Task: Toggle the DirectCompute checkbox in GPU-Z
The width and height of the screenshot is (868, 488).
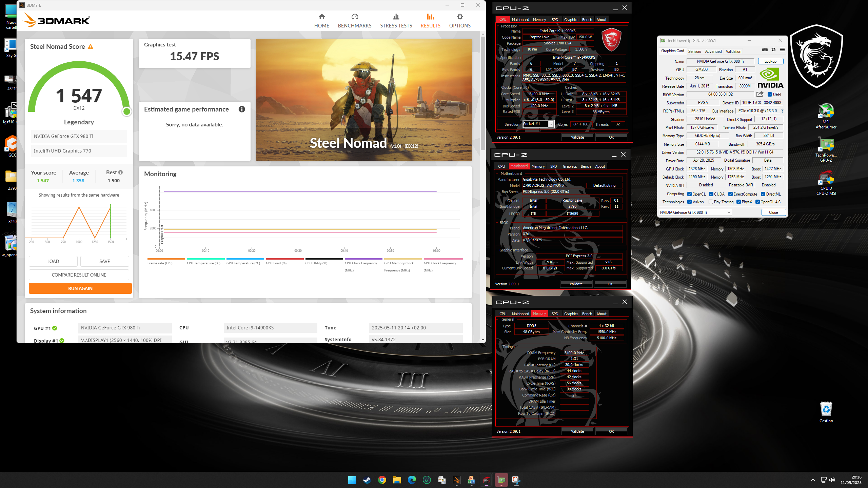Action: (x=731, y=194)
